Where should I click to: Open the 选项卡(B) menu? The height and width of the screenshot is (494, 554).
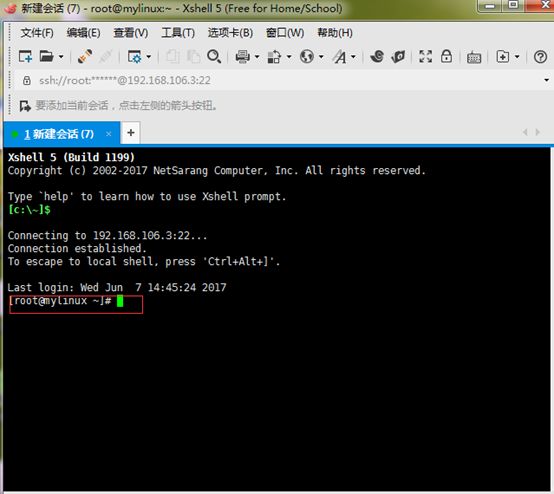[230, 33]
